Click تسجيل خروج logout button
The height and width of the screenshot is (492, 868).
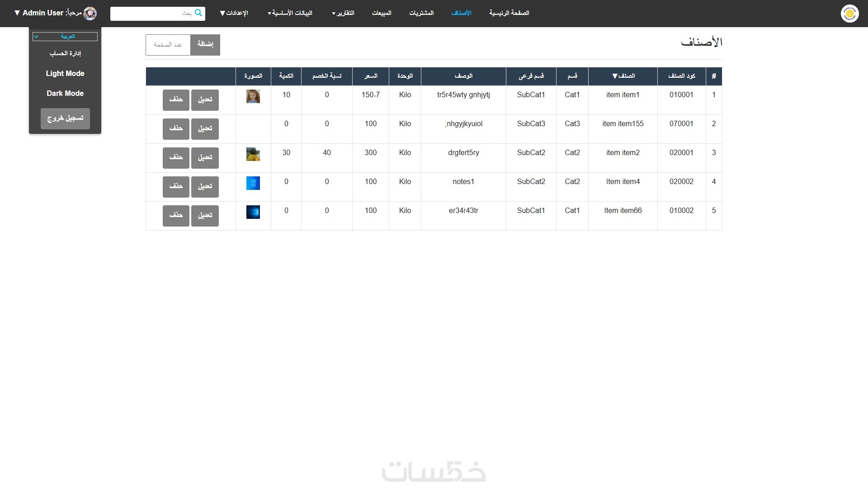coord(65,118)
